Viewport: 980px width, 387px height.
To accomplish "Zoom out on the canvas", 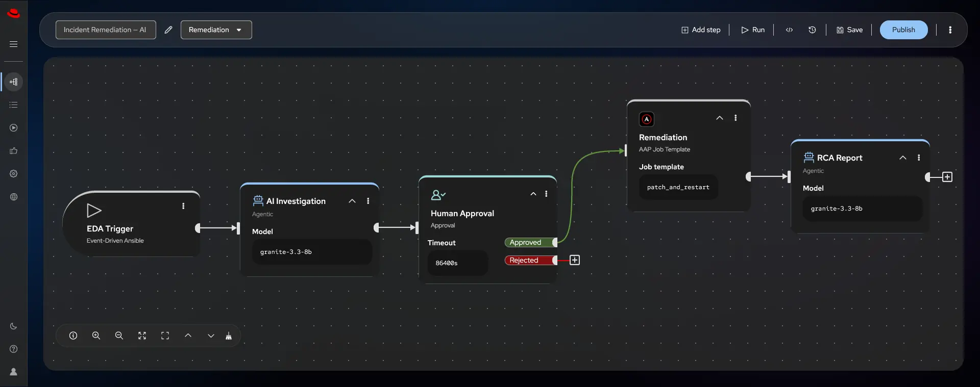I will click(x=119, y=336).
